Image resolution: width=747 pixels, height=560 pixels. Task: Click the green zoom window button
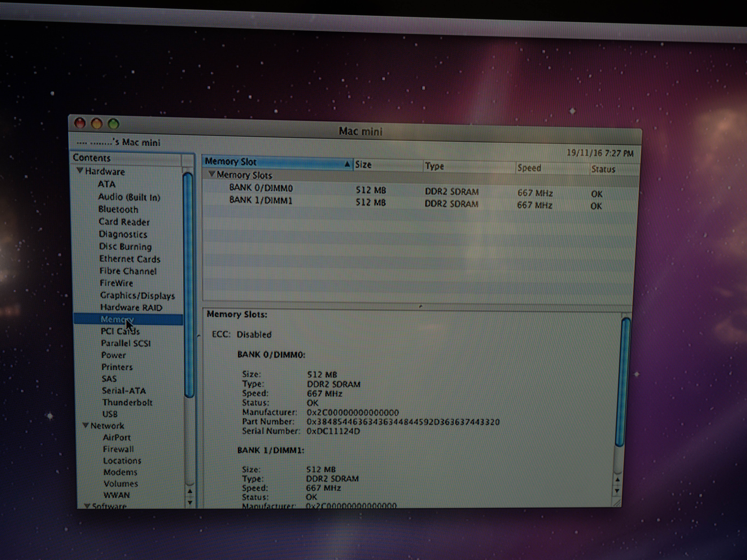pyautogui.click(x=113, y=124)
